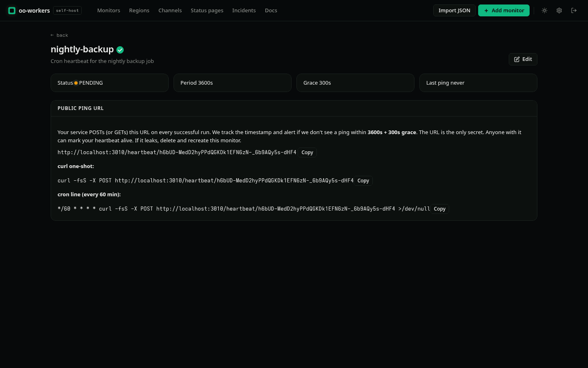Open the Status pages section

[x=207, y=11]
